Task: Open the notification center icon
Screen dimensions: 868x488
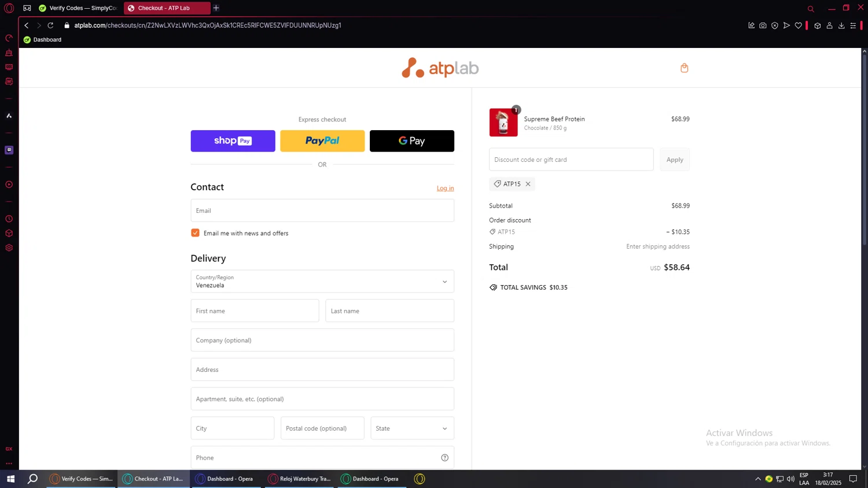Action: coord(853,479)
